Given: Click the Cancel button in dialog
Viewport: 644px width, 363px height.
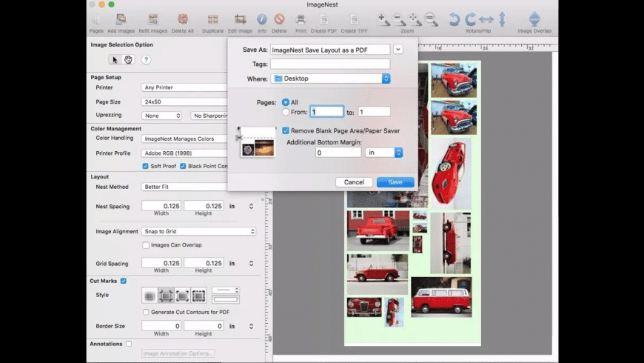Looking at the screenshot, I should 354,182.
